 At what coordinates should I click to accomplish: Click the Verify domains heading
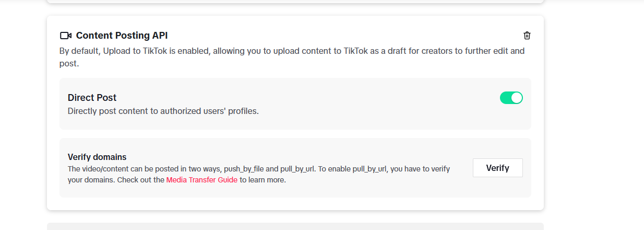point(97,157)
